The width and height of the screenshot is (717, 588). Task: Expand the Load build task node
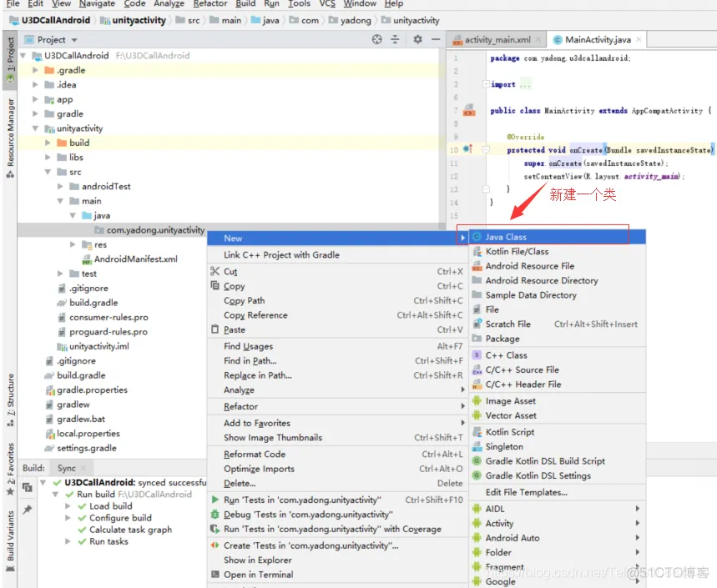pos(68,506)
